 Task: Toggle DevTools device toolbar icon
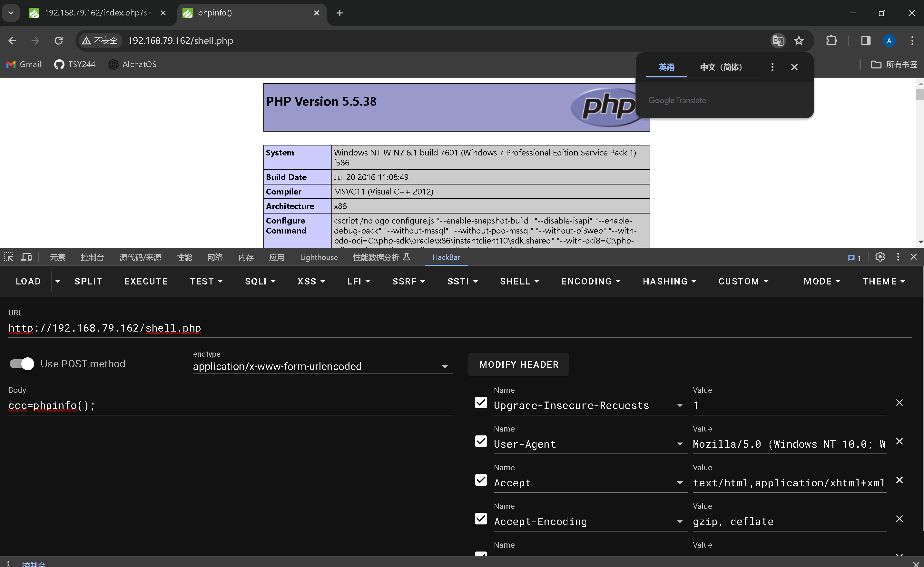tap(27, 257)
